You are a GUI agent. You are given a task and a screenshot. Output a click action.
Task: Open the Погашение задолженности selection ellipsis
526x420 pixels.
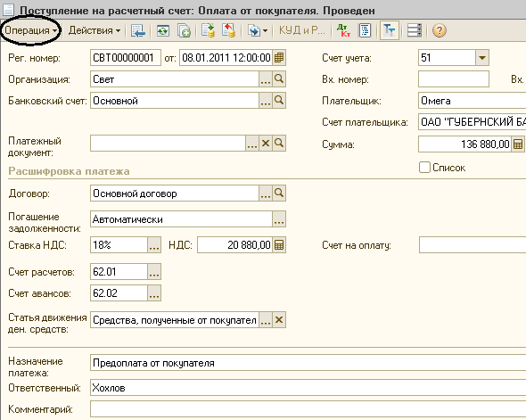(279, 219)
